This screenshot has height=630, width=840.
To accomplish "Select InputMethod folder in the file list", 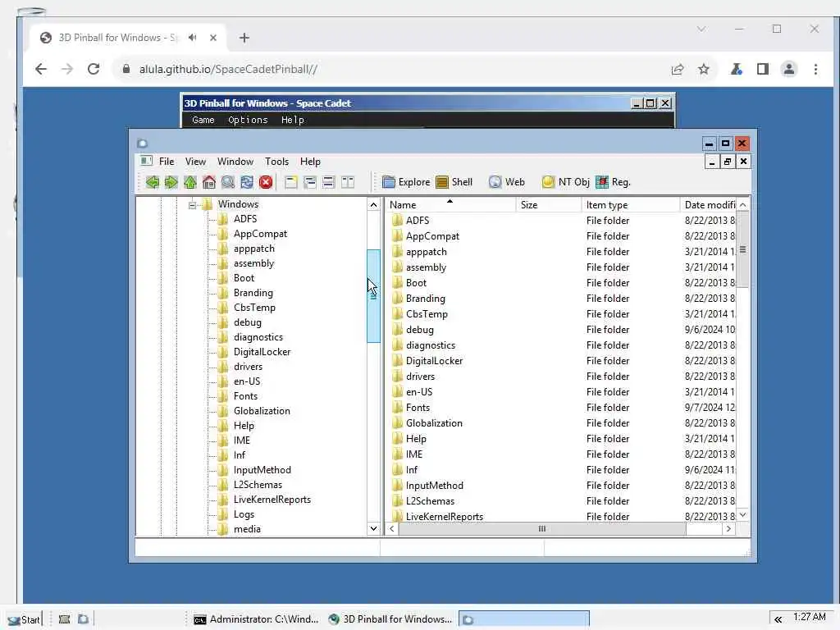I will [435, 486].
